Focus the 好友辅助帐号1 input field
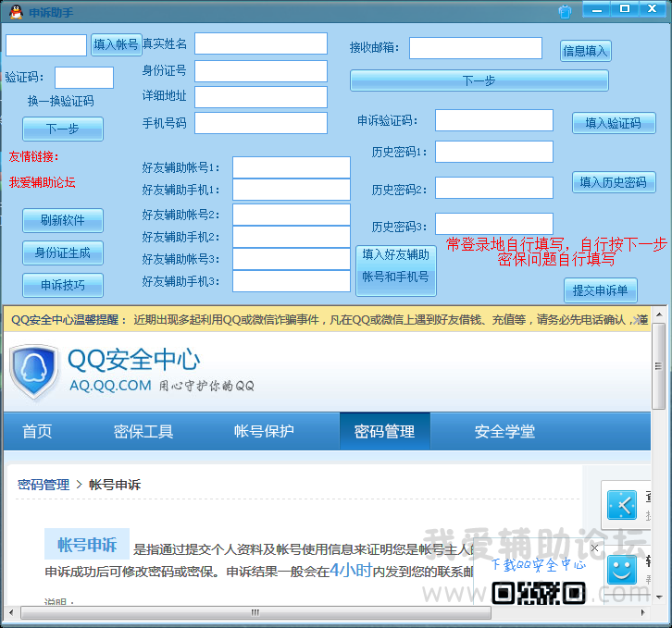Image resolution: width=672 pixels, height=628 pixels. tap(292, 167)
